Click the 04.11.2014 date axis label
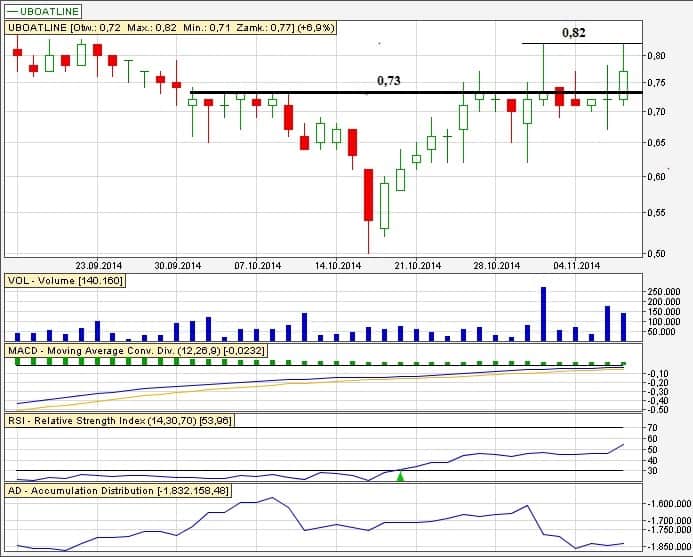The image size is (693, 557). (577, 266)
